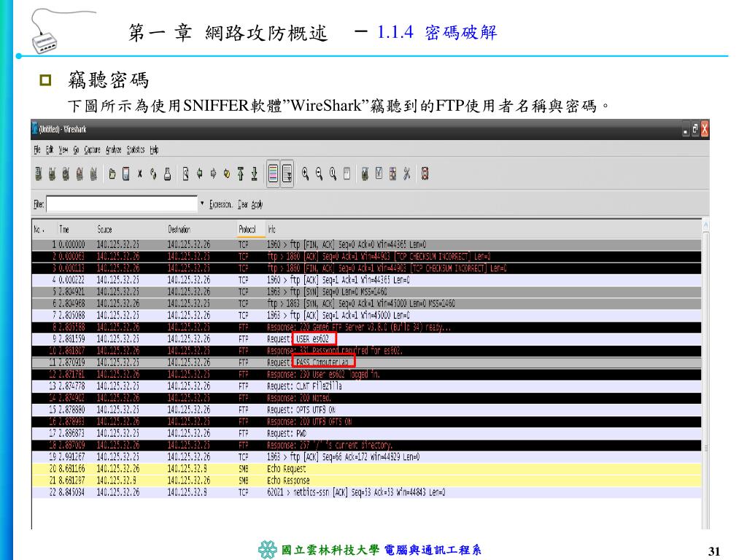Screen dimensions: 747x560
Task: Open the Go menu
Action: point(76,150)
